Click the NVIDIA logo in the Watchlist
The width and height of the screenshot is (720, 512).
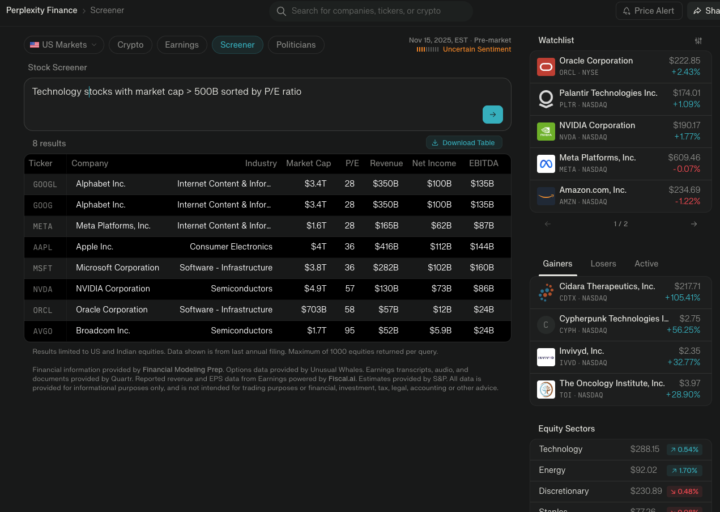[546, 132]
